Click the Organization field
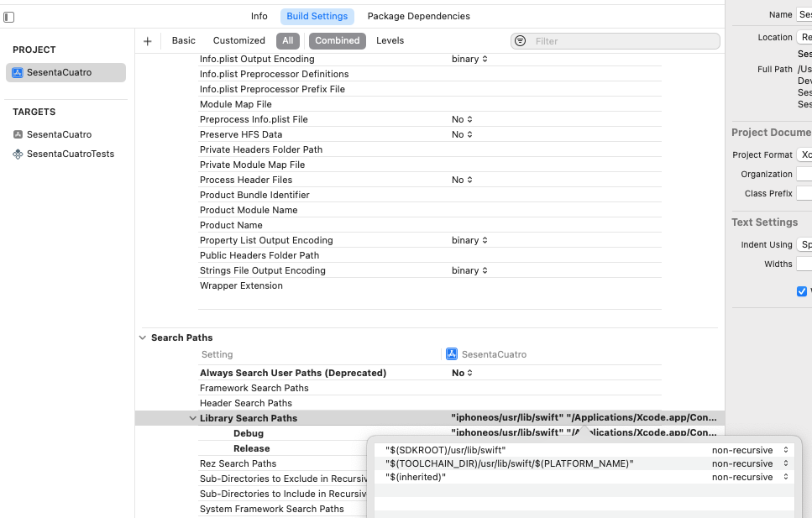Screen dimensions: 812x518 pyautogui.click(x=804, y=174)
